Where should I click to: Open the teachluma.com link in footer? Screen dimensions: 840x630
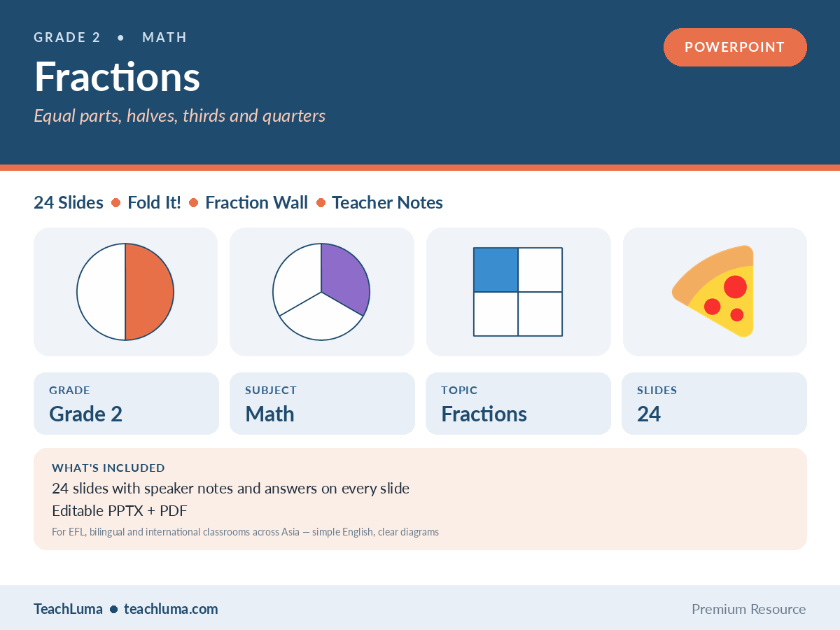coord(171,609)
